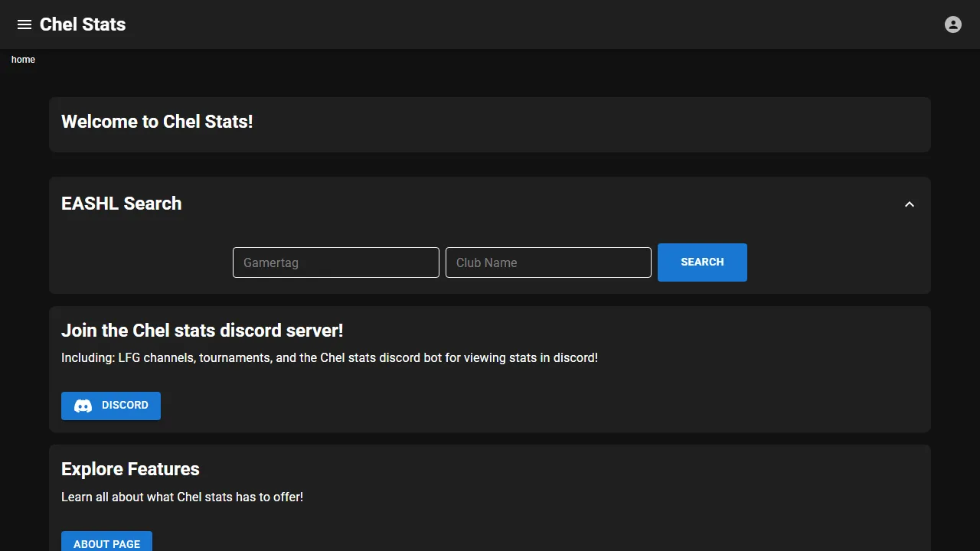Select the home breadcrumb
The image size is (980, 551).
[23, 60]
